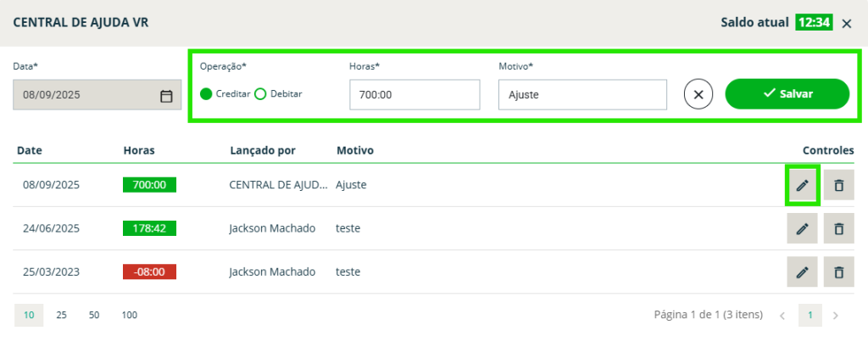Edit the 08/09/2025 Ajuste entry

(802, 185)
